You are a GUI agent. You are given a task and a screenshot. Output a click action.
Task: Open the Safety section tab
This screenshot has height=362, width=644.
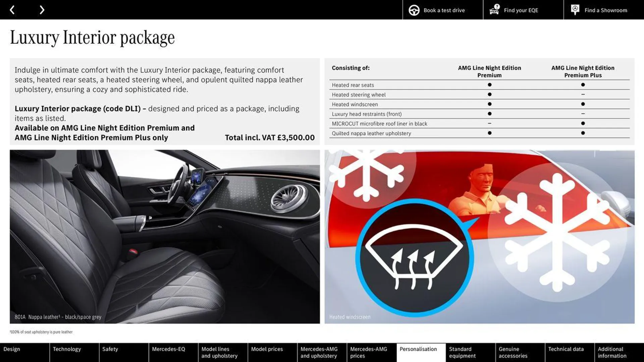tap(124, 352)
